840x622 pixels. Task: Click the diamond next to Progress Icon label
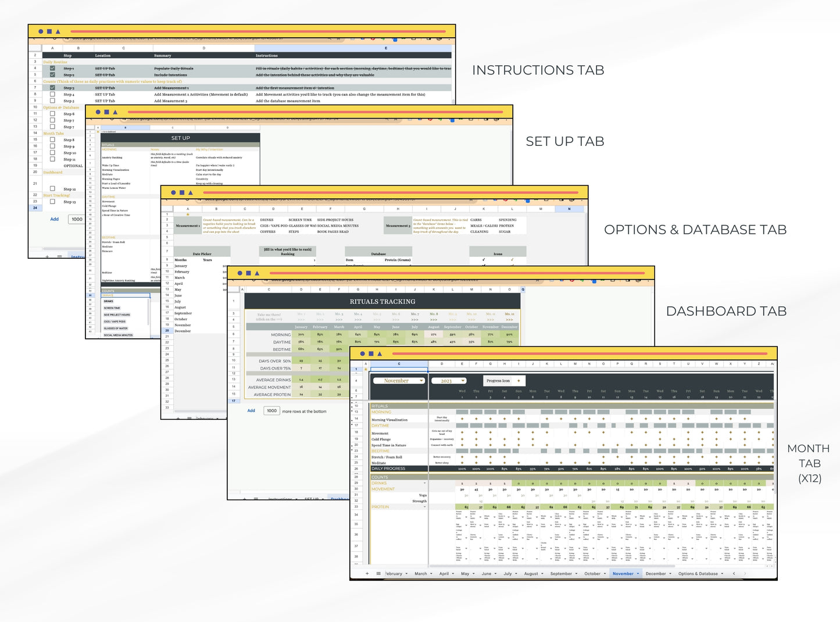tap(519, 381)
